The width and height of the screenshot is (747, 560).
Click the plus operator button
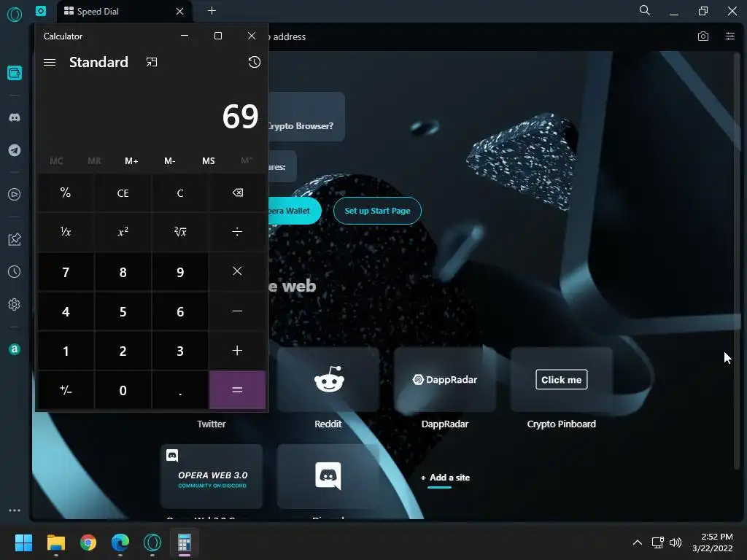click(237, 351)
